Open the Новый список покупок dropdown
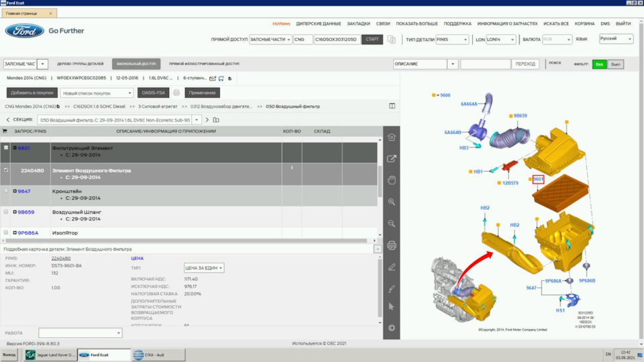This screenshot has height=362, width=644. pyautogui.click(x=97, y=93)
